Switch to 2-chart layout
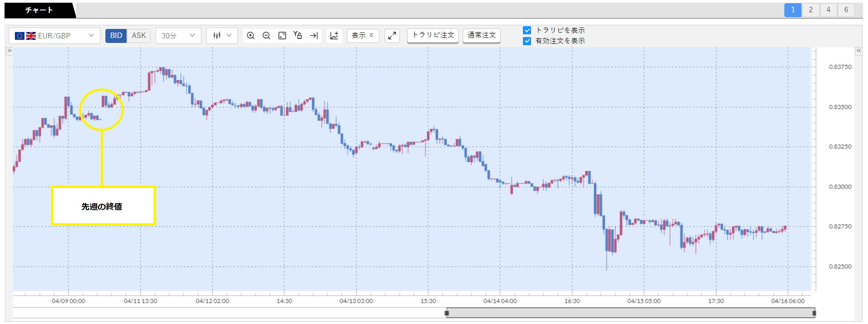Screen dimensions: 868x324 811,10
